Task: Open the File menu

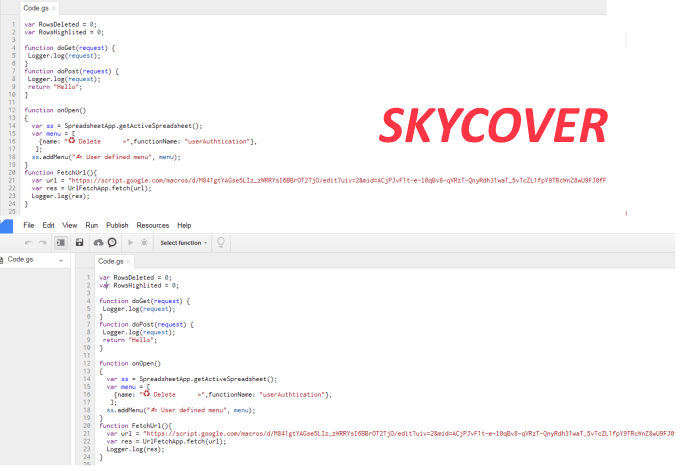Action: (29, 225)
